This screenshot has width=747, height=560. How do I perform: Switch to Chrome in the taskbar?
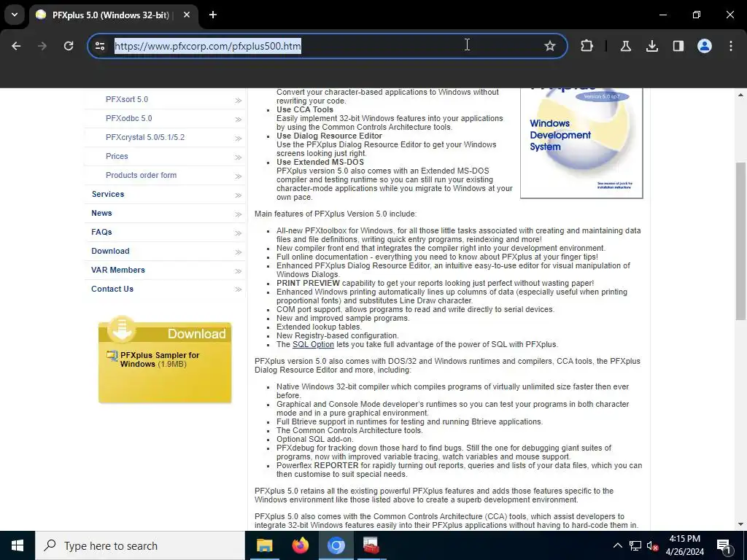(336, 545)
